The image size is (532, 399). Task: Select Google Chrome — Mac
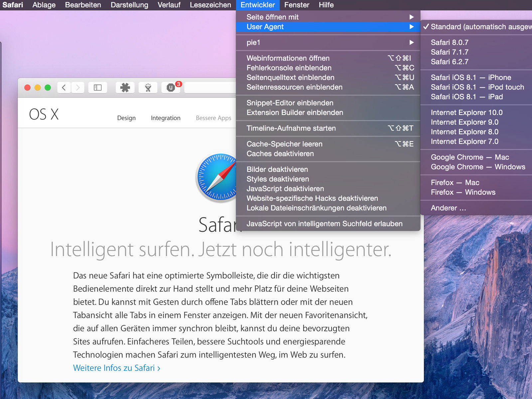click(476, 157)
